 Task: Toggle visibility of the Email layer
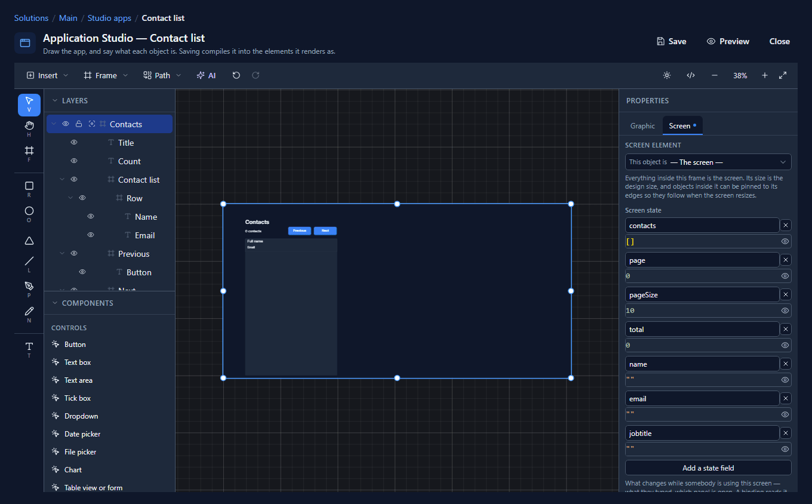[x=91, y=235]
